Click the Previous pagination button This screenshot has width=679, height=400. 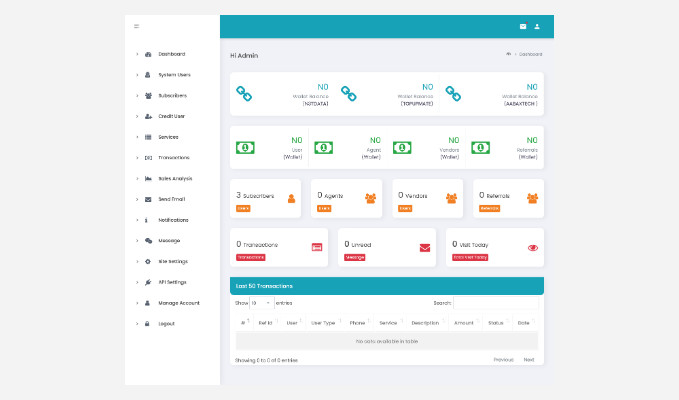503,359
